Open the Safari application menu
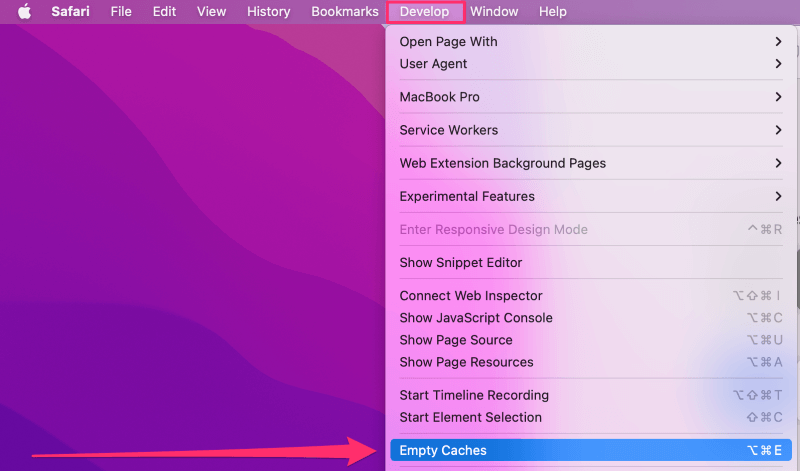This screenshot has width=800, height=471. coord(72,12)
